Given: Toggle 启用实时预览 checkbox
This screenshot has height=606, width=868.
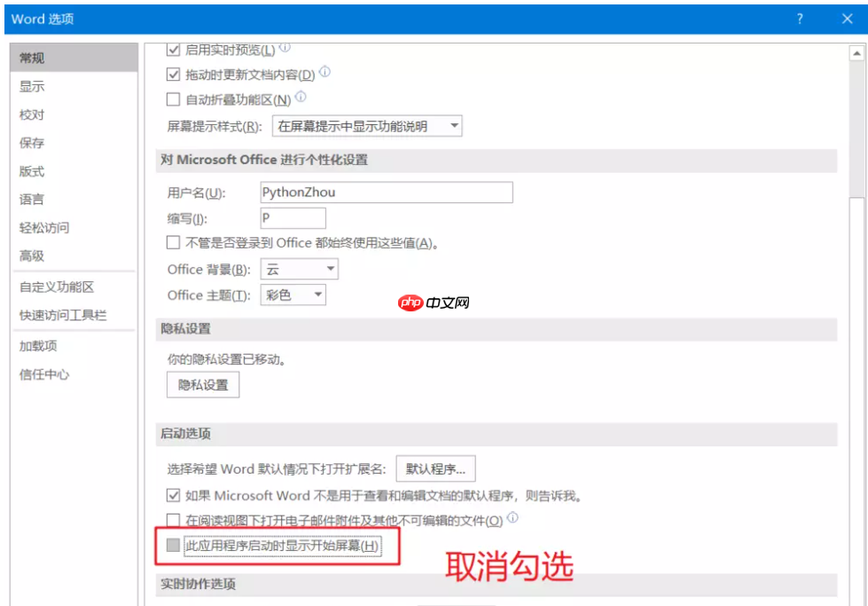Looking at the screenshot, I should pyautogui.click(x=173, y=50).
